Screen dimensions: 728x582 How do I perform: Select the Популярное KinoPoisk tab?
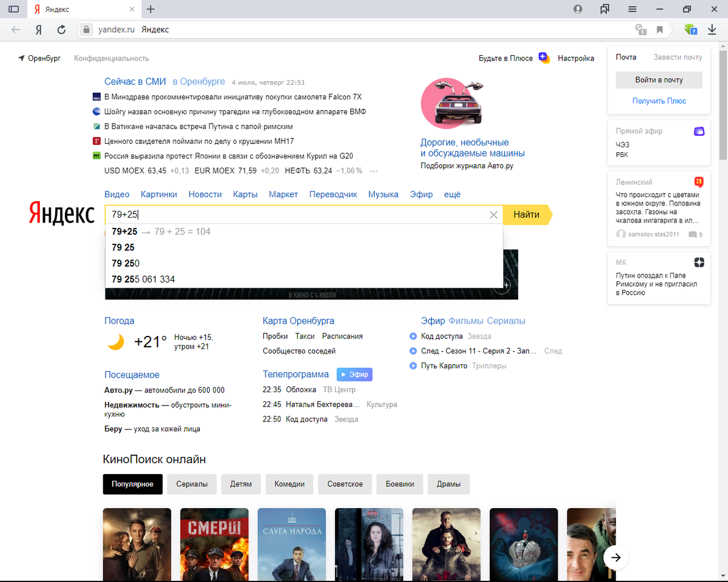tap(133, 484)
